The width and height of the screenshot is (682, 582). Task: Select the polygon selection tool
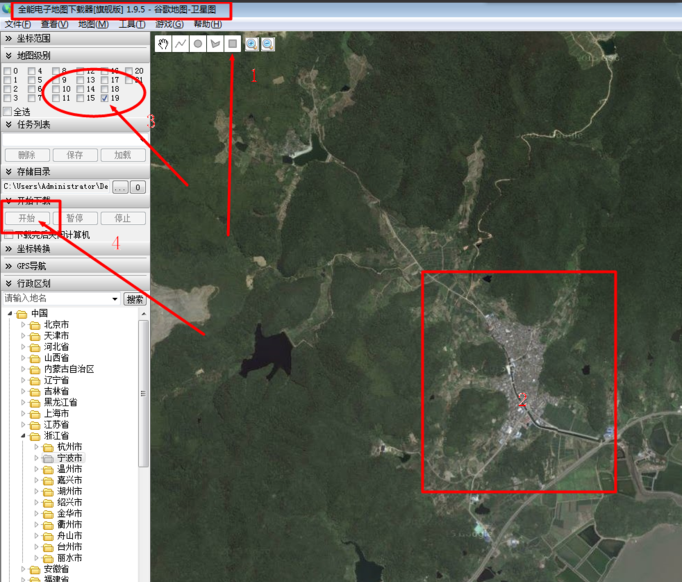pyautogui.click(x=215, y=44)
